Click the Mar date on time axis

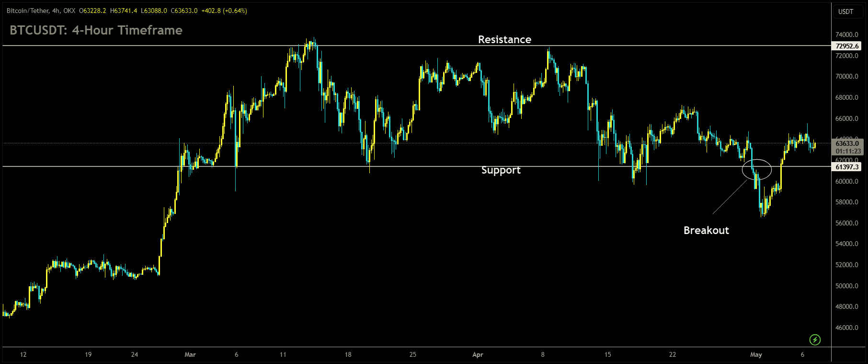click(x=190, y=355)
